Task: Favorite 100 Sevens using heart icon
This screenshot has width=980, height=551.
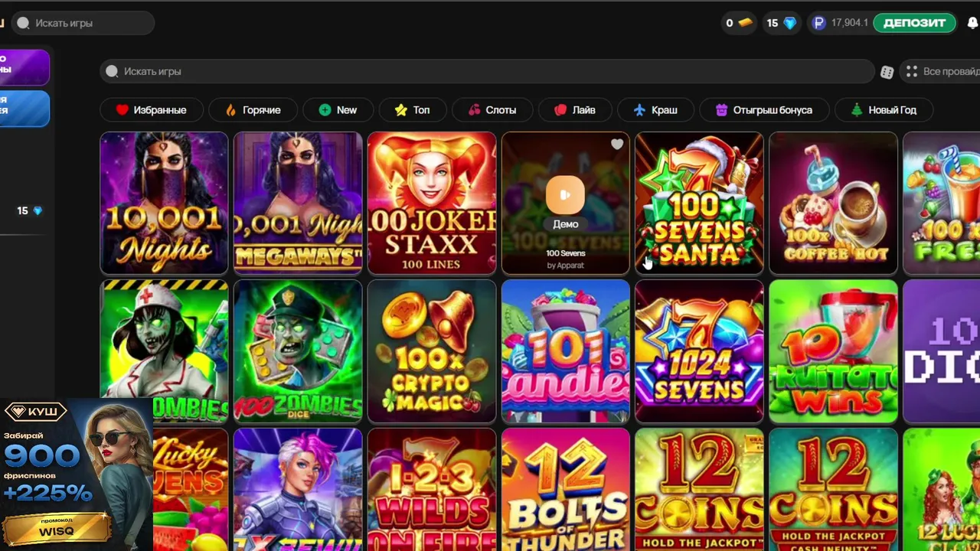Action: coord(617,144)
